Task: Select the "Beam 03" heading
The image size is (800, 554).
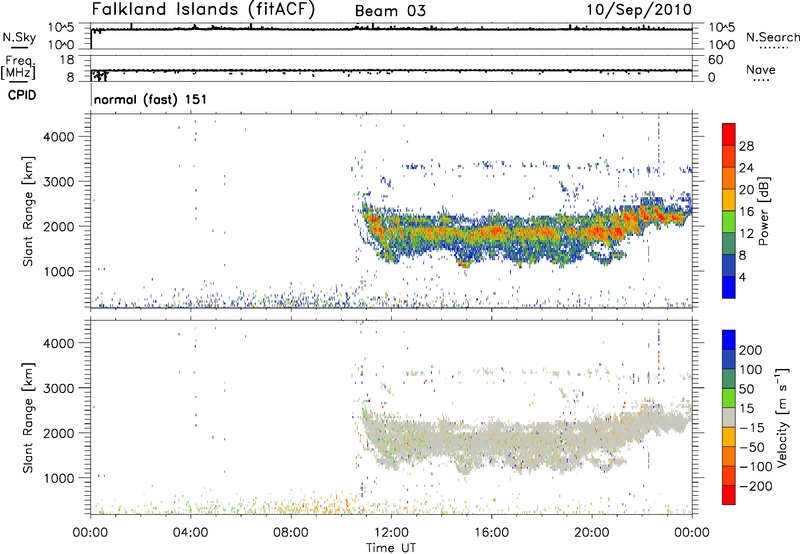Action: point(390,11)
